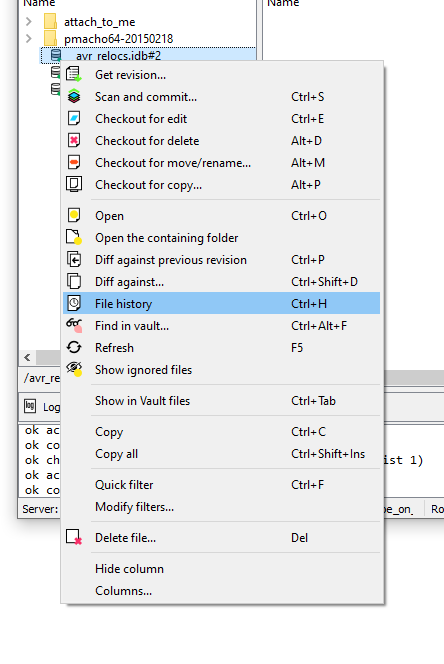Click the Checkout for move/rename icon
Image resolution: width=444 pixels, height=664 pixels.
tap(74, 163)
